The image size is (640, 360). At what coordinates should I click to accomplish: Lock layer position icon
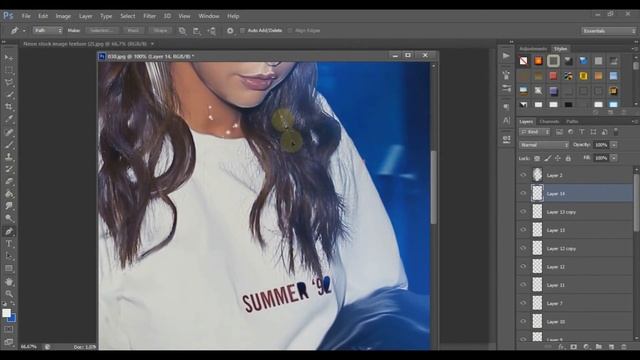click(x=558, y=158)
